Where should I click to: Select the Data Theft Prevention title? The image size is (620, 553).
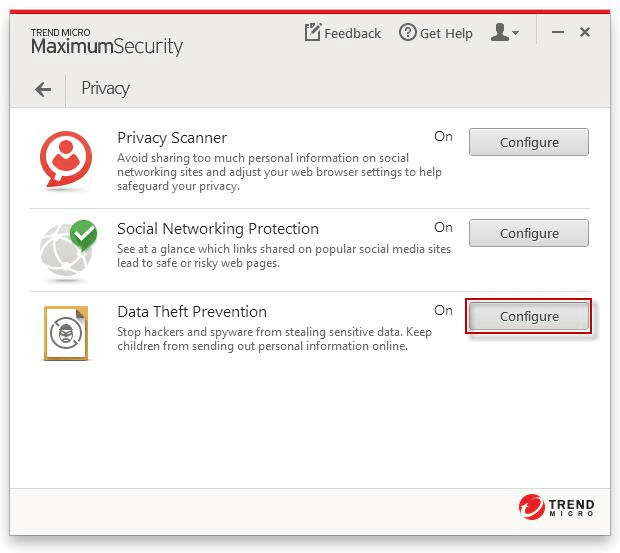pyautogui.click(x=192, y=312)
